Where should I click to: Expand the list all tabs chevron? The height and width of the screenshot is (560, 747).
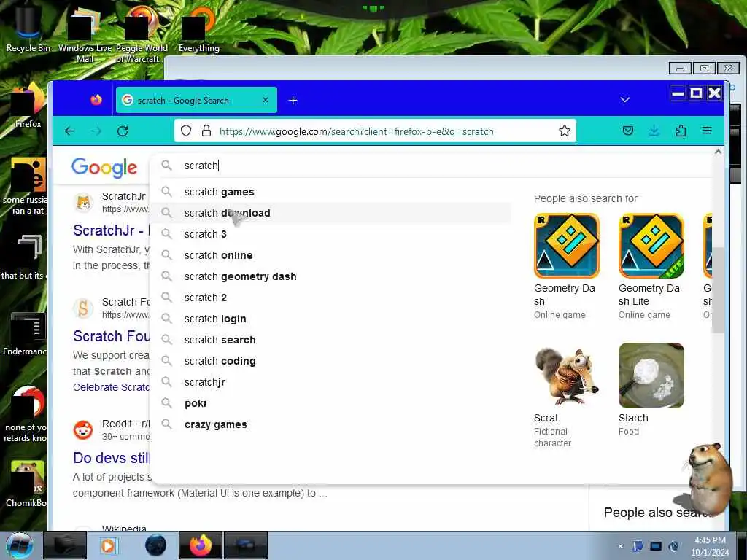coord(625,100)
